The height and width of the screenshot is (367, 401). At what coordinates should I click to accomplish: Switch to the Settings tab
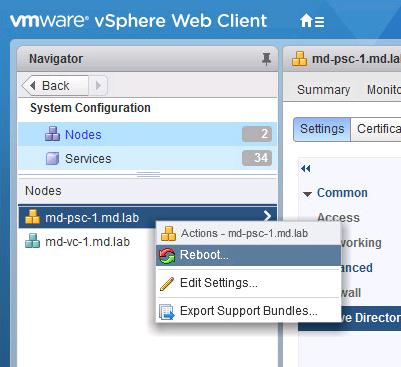pyautogui.click(x=322, y=129)
